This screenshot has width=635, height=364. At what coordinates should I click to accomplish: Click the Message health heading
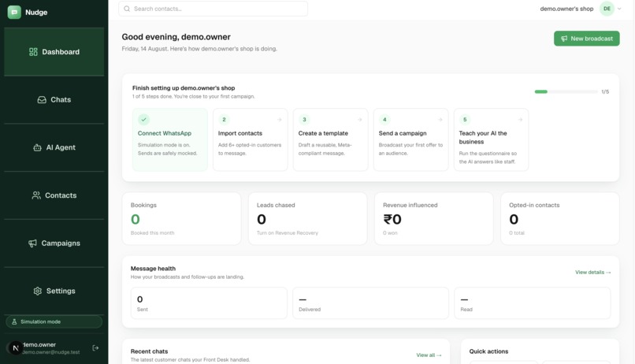[x=153, y=269]
